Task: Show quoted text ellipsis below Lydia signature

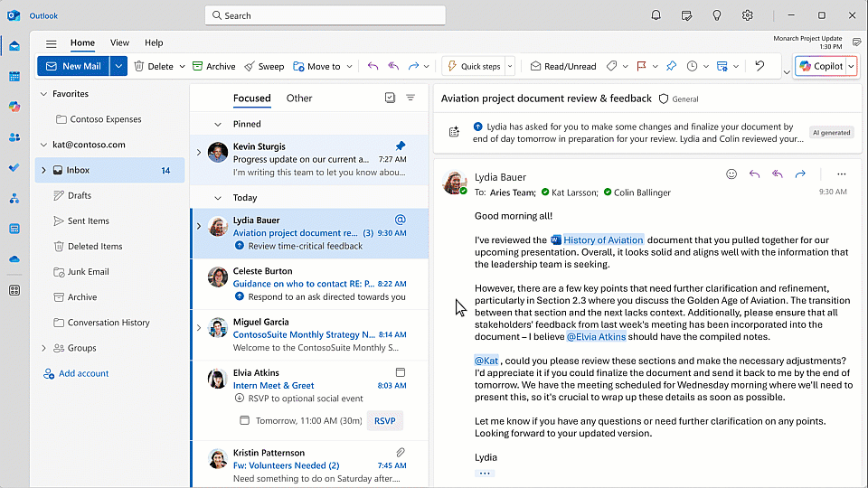Action: click(x=485, y=473)
